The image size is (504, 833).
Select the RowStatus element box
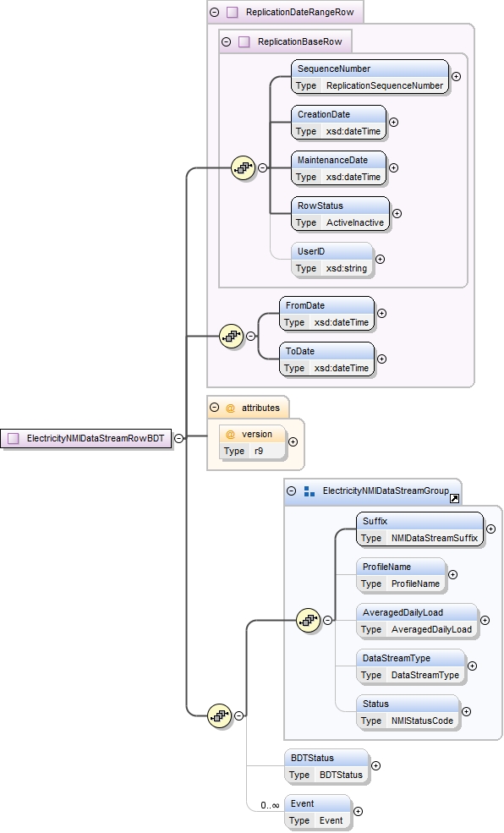point(341,214)
